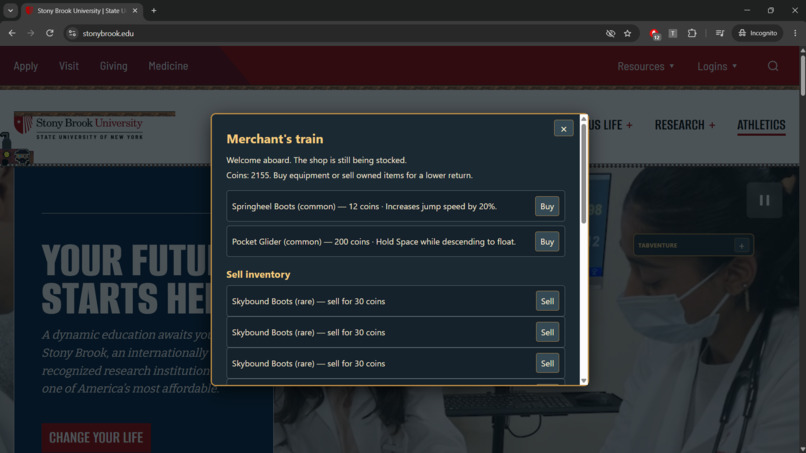This screenshot has height=453, width=806.
Task: Click the browser forward arrow
Action: click(x=31, y=33)
